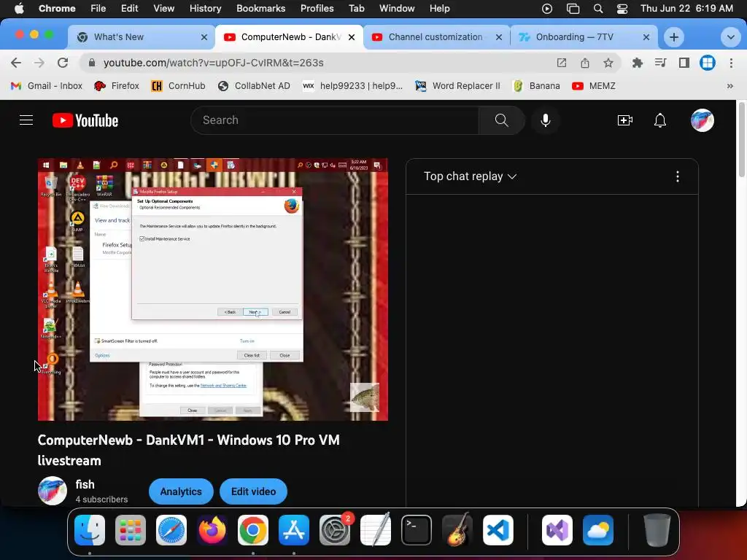Bookmark this page with star icon
The height and width of the screenshot is (560, 747).
608,63
